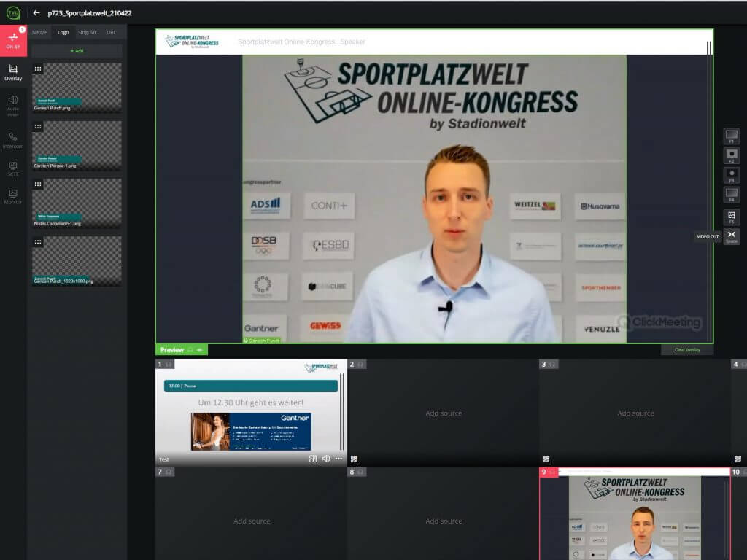The width and height of the screenshot is (747, 560).
Task: Click grid handle on Carsten Ponsar-1.png overlay
Action: (38, 127)
